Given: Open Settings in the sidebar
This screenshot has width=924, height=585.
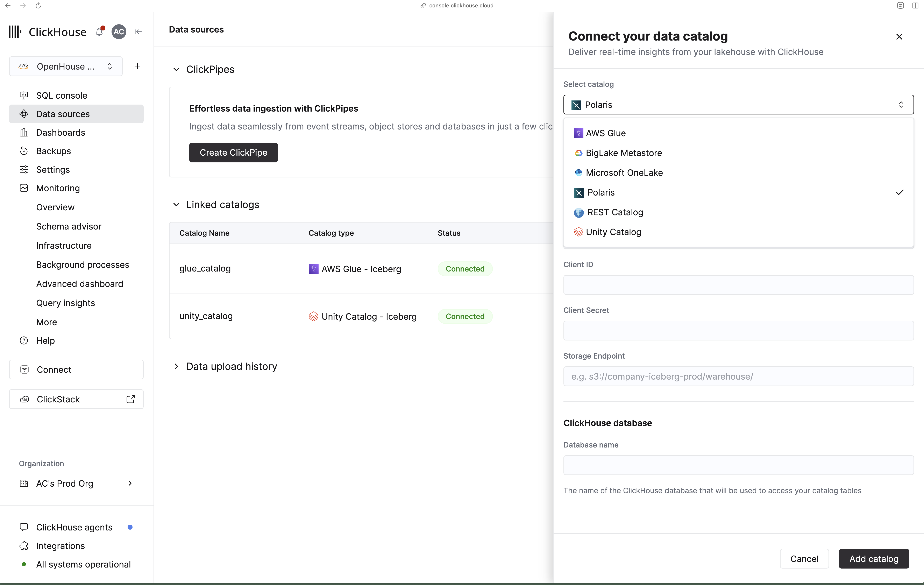Looking at the screenshot, I should click(x=76, y=170).
